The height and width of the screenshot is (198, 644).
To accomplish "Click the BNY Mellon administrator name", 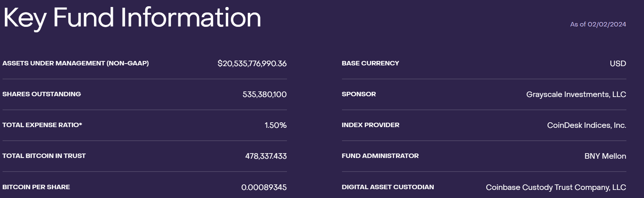I will pyautogui.click(x=605, y=156).
